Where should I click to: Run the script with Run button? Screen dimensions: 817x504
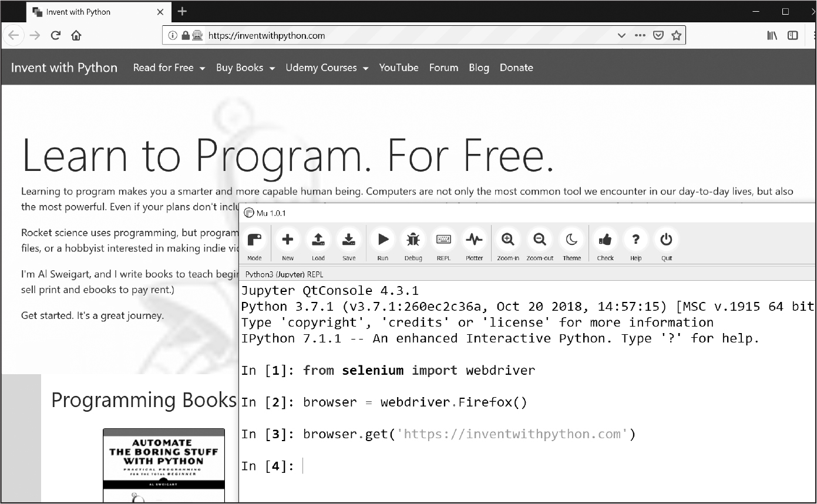[x=383, y=240]
